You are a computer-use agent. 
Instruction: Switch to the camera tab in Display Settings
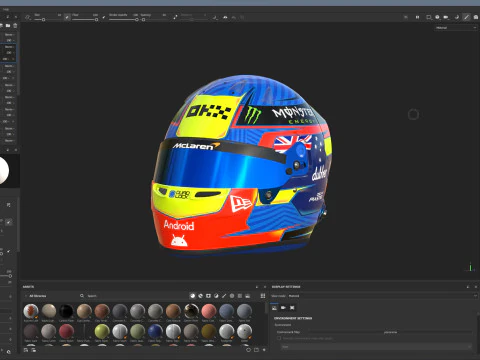283,308
